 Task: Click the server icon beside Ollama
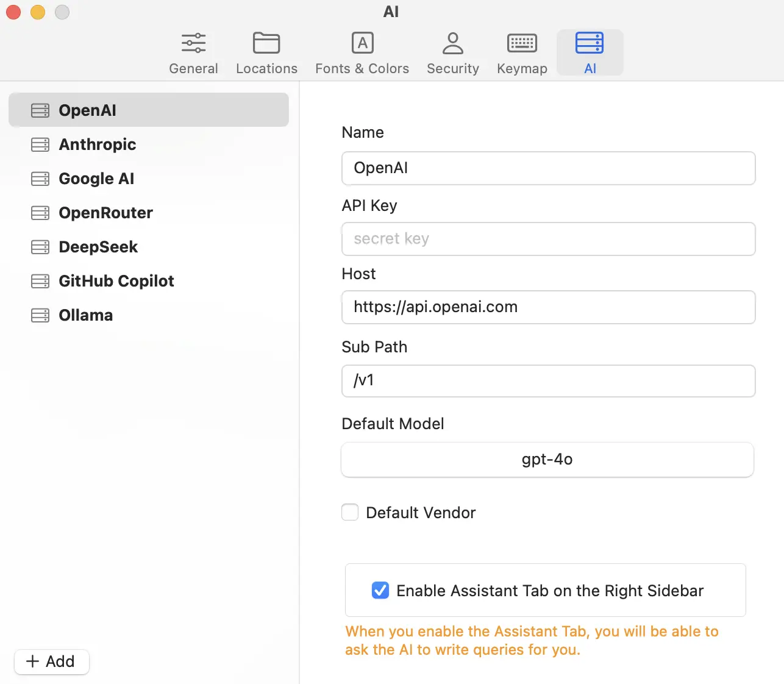click(x=40, y=315)
